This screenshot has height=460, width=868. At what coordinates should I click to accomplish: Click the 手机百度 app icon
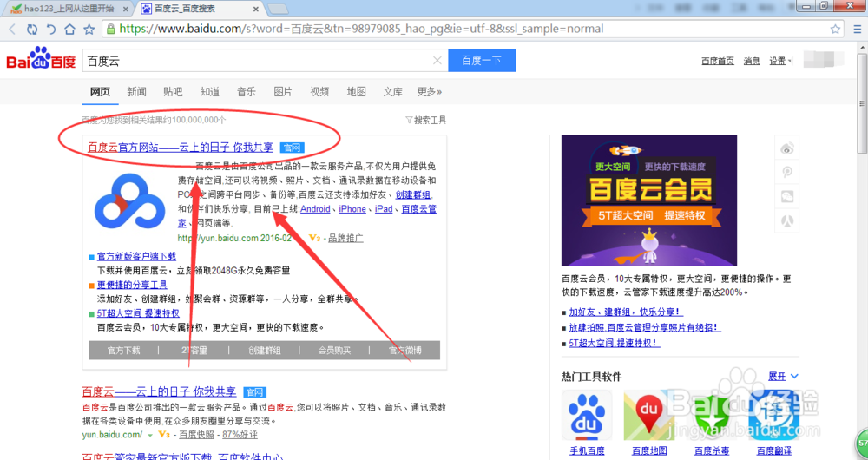[x=587, y=415]
